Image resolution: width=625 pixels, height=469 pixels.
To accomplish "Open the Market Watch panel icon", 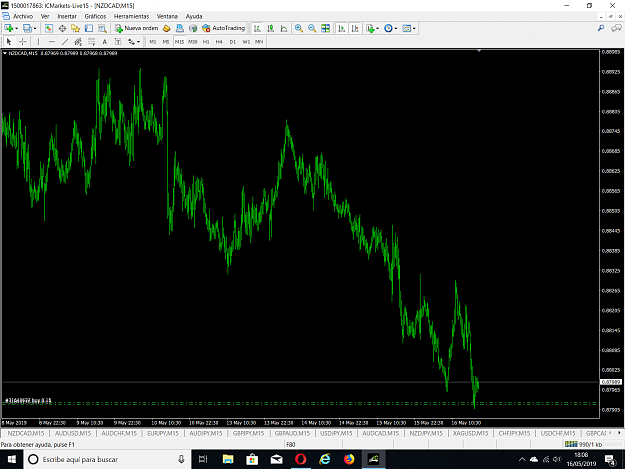I will [x=49, y=28].
